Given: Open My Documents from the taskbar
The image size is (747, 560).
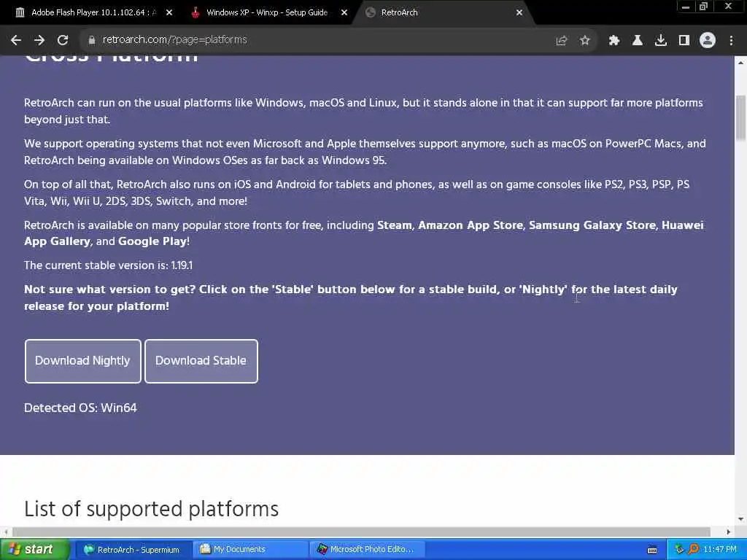Looking at the screenshot, I should click(251, 550).
